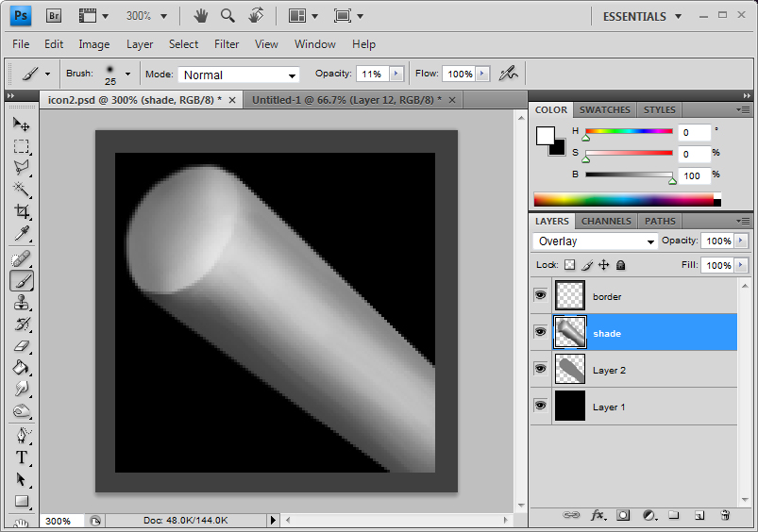The height and width of the screenshot is (532, 758).
Task: Click the Hue value input field
Action: point(694,132)
